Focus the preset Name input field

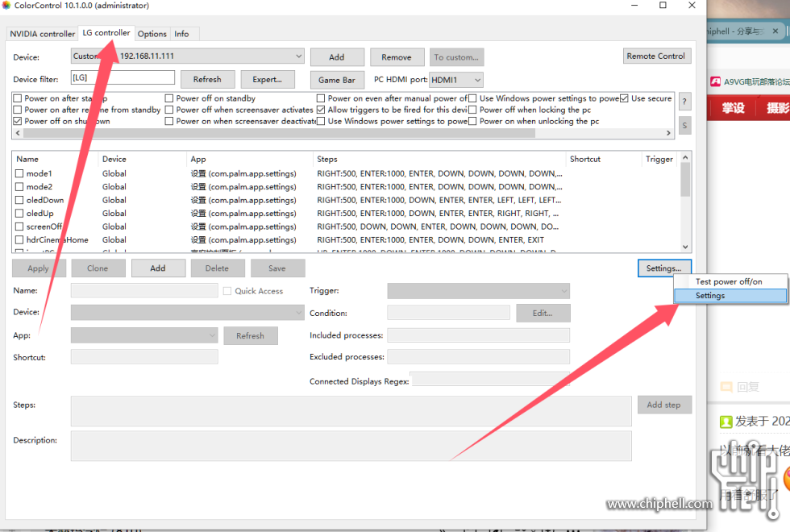click(x=144, y=291)
